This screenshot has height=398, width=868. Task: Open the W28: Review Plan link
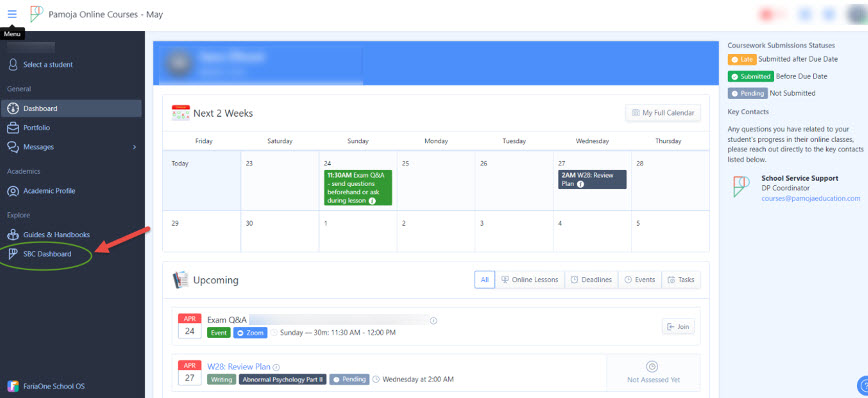pyautogui.click(x=239, y=366)
